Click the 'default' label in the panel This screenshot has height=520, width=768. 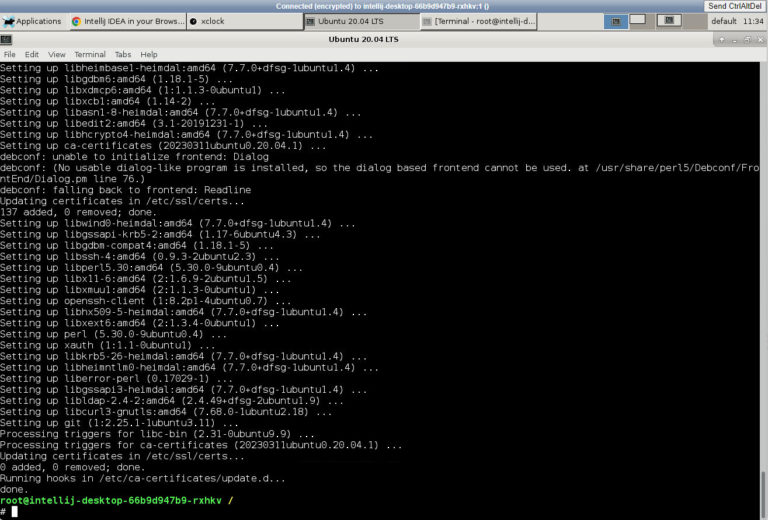723,22
